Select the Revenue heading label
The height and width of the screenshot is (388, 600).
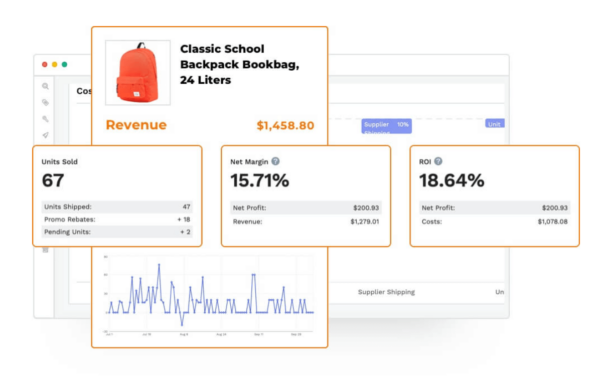[x=136, y=125]
